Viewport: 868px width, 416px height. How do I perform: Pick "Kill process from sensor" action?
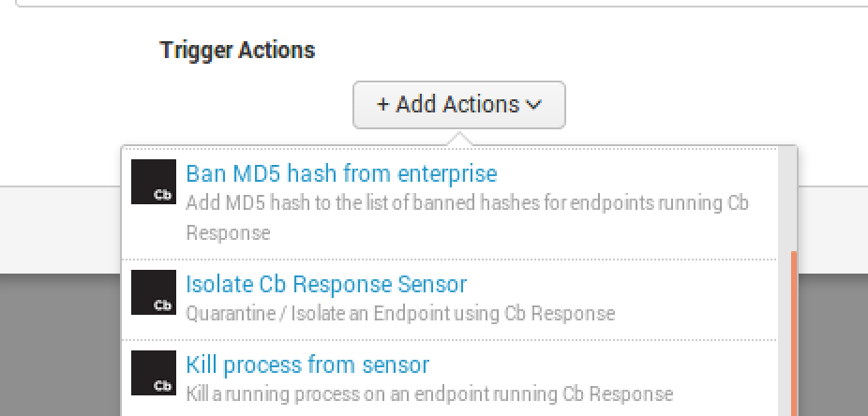[x=307, y=364]
